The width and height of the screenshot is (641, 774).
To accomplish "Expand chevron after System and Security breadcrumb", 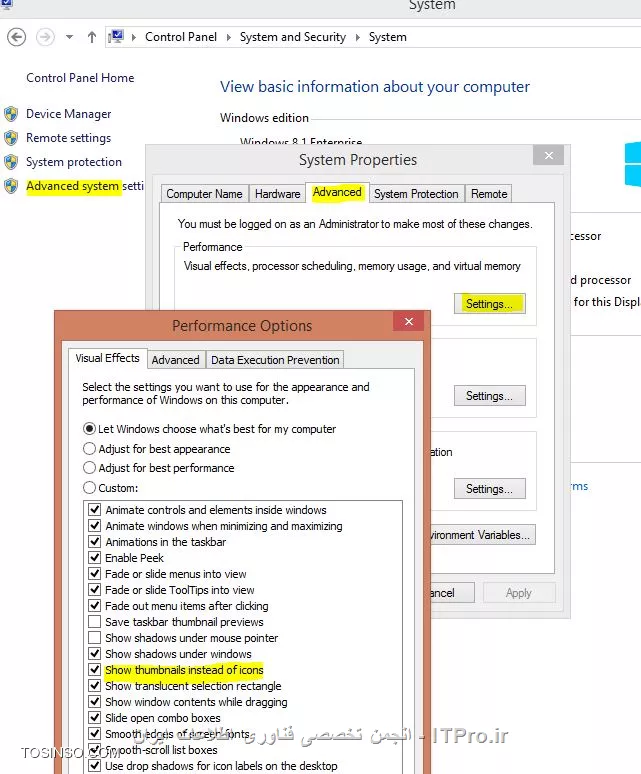I will coord(358,37).
